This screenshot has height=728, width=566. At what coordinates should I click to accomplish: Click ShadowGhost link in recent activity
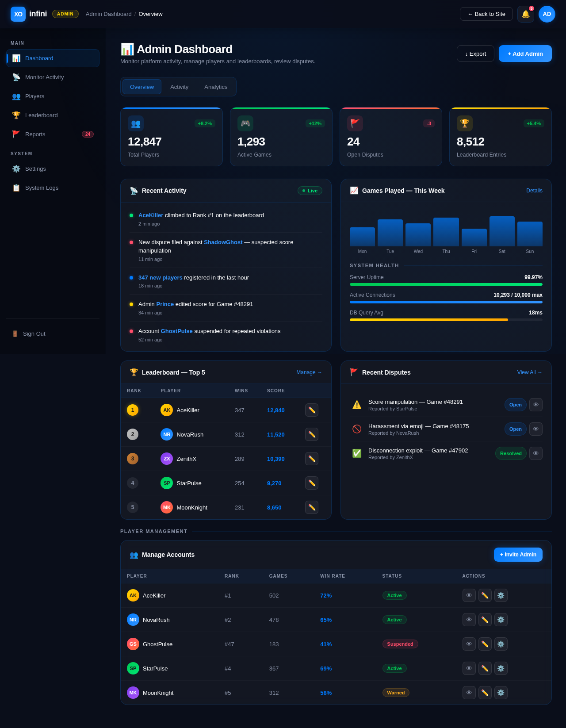223,242
